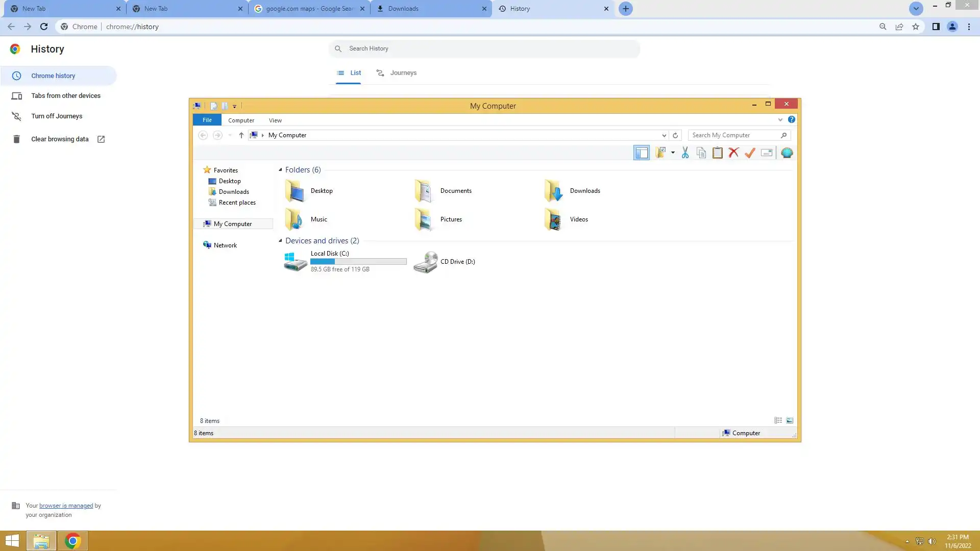Collapse the Folders (6) group
This screenshot has width=980, height=551.
click(280, 169)
